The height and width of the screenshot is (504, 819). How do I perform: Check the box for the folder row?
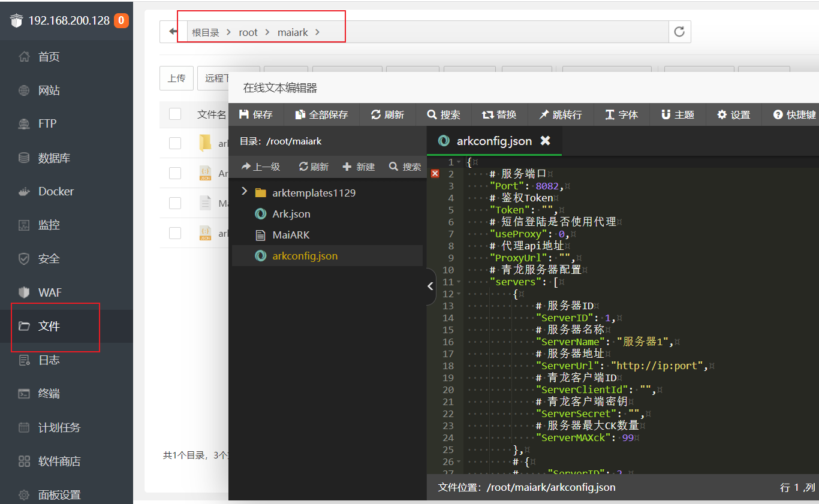pyautogui.click(x=175, y=143)
